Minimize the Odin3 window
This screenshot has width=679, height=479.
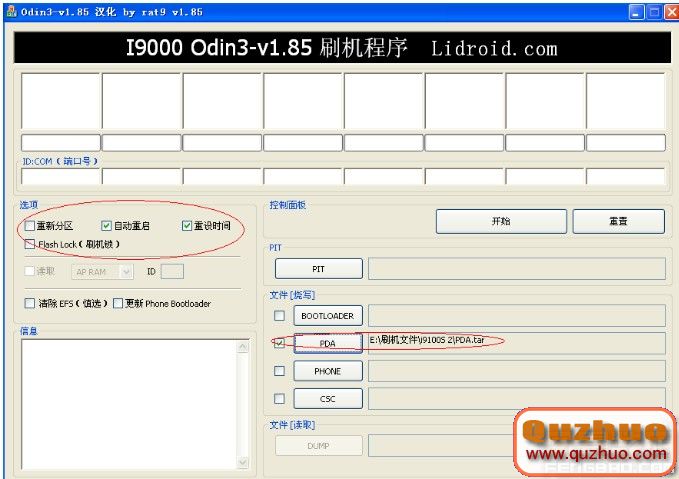637,12
